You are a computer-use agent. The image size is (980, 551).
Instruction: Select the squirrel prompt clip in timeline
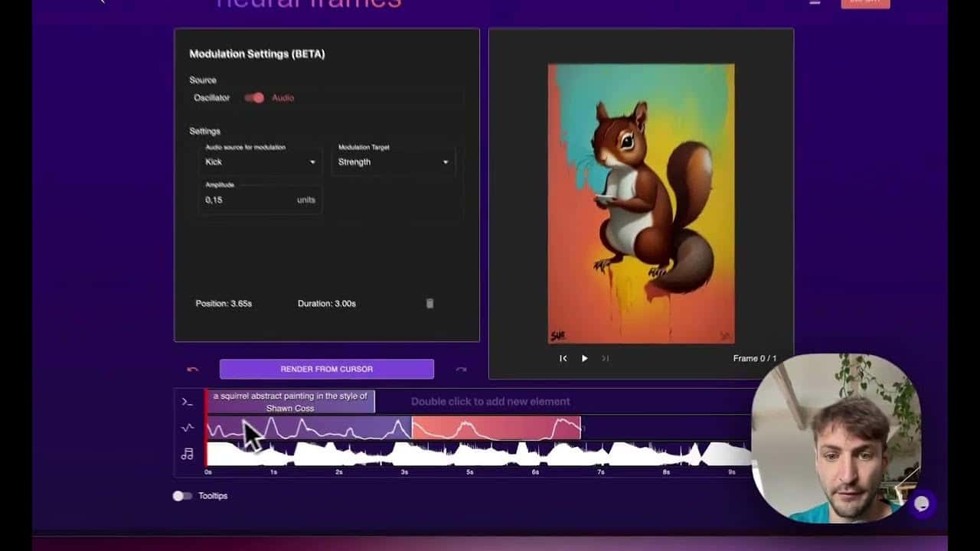point(290,402)
